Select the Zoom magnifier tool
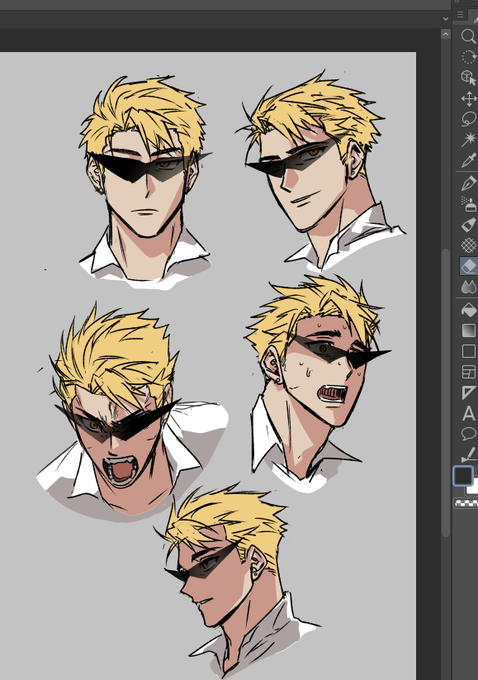This screenshot has height=680, width=478. click(468, 36)
